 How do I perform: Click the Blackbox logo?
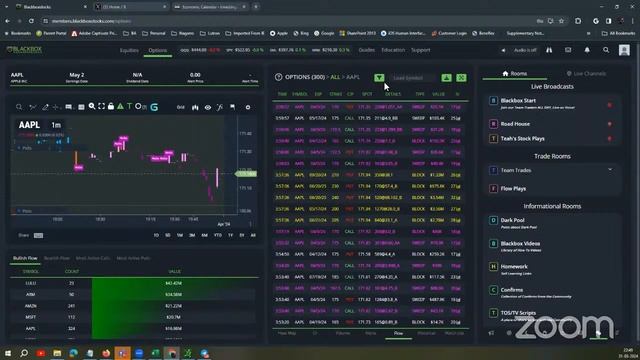point(24,50)
